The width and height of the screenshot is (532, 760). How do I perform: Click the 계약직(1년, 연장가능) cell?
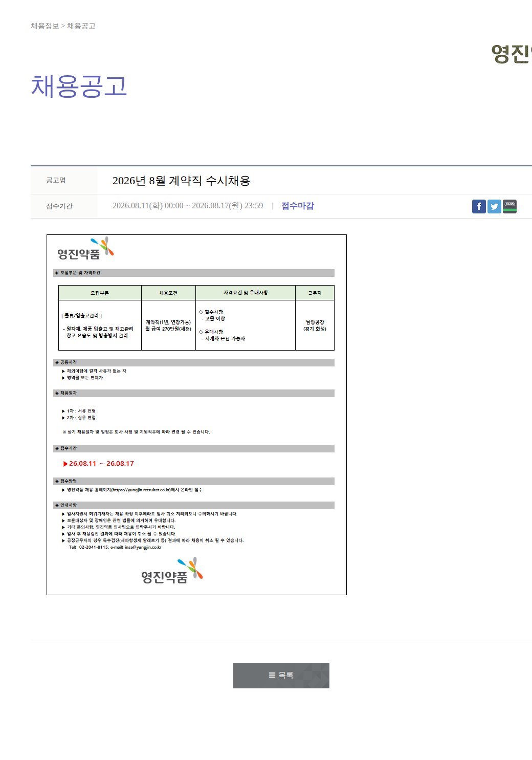(x=168, y=325)
